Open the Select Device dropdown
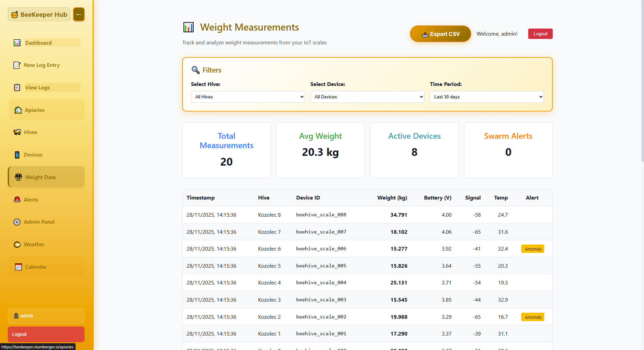 pyautogui.click(x=367, y=97)
